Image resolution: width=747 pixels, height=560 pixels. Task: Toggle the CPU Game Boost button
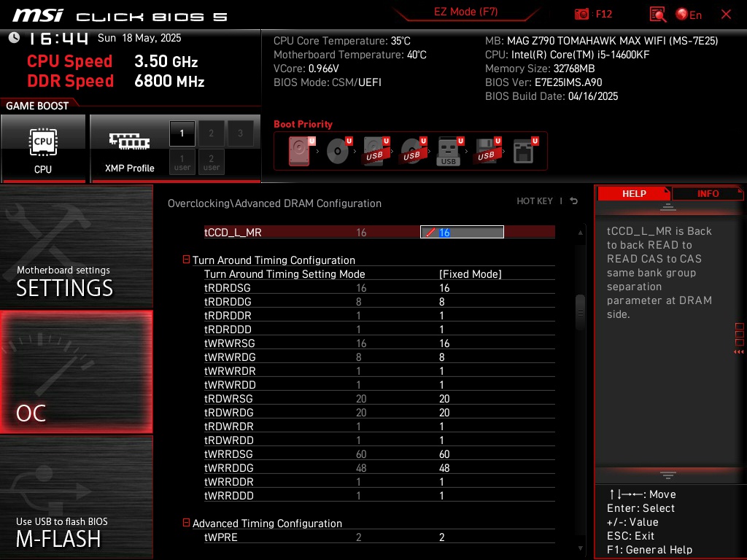(x=43, y=149)
